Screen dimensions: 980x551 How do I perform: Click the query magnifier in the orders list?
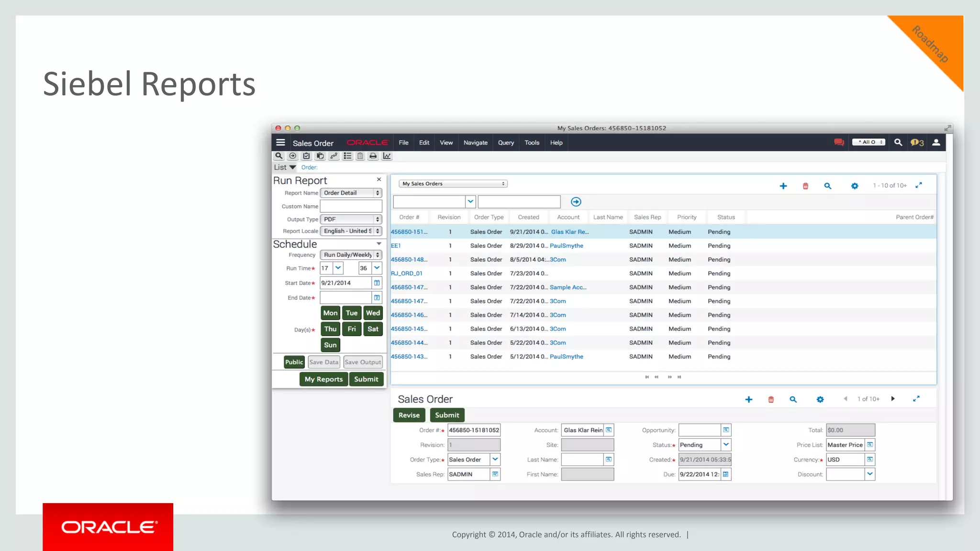click(x=827, y=186)
